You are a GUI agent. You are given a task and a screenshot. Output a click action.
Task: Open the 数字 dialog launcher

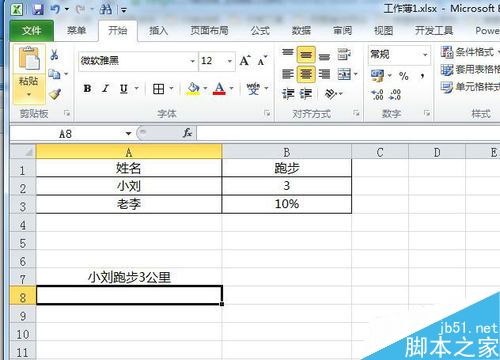coord(427,113)
